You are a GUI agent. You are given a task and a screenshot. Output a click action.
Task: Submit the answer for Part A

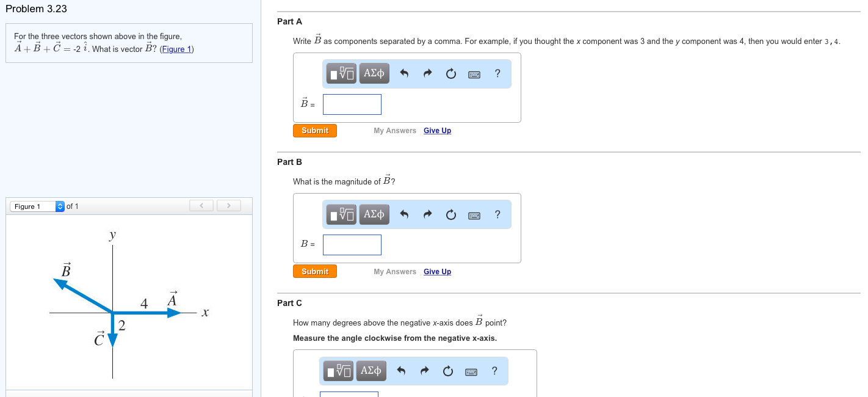314,130
